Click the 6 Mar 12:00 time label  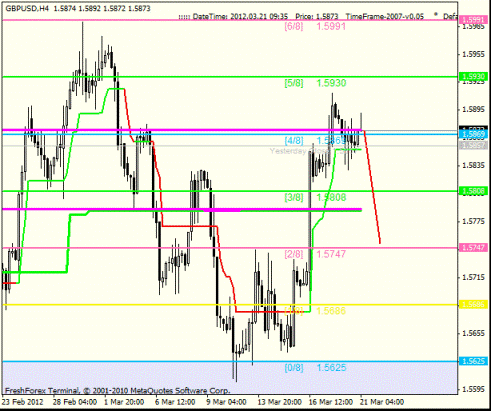175,402
